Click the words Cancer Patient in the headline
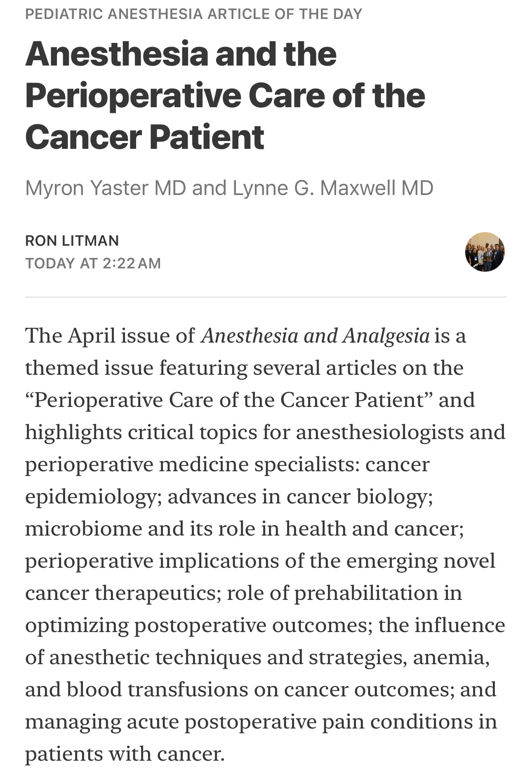 click(x=145, y=137)
